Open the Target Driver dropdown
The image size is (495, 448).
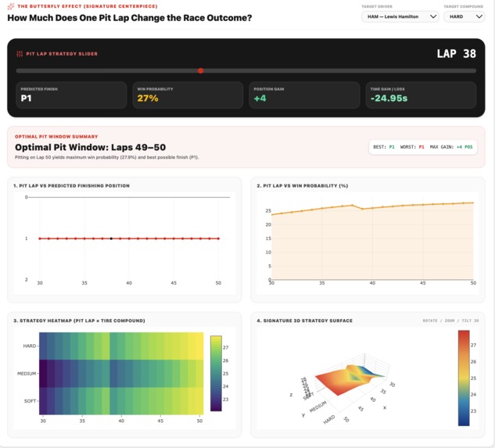tap(400, 16)
